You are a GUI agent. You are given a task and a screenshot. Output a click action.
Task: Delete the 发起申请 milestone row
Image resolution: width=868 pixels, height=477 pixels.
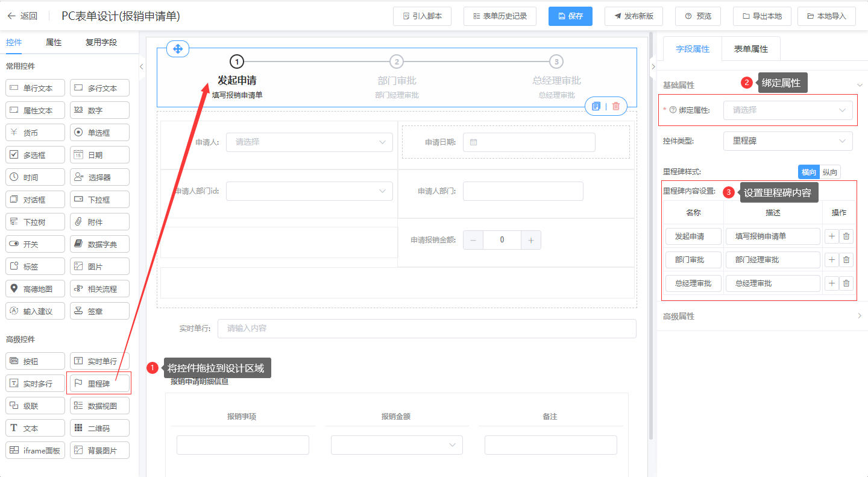point(846,236)
